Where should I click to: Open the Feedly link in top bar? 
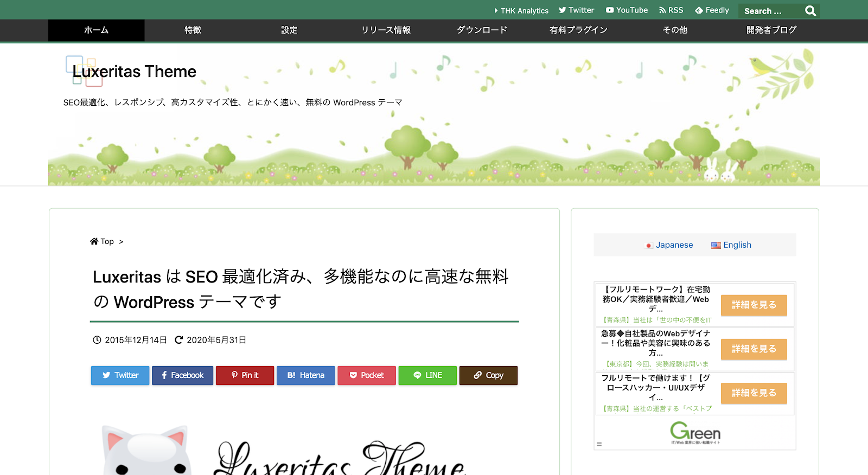[712, 10]
